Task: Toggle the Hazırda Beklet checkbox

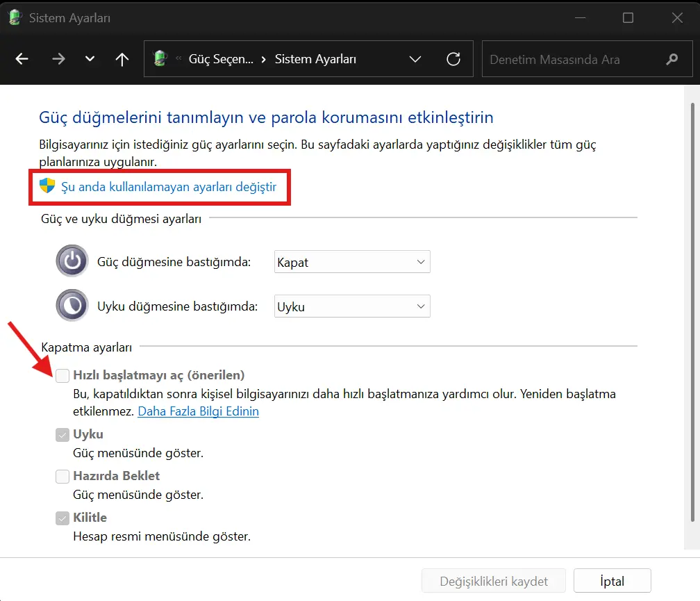Action: [62, 477]
